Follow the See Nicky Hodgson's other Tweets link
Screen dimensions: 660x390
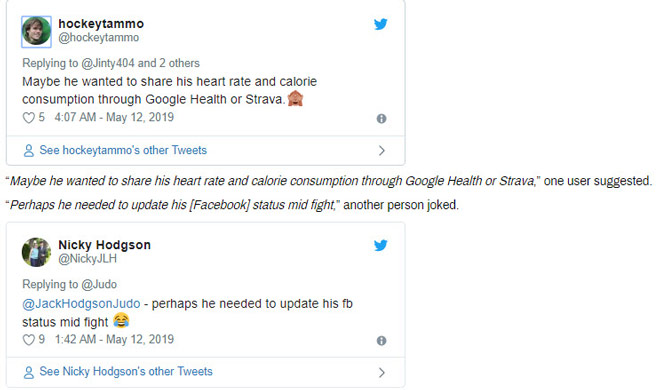126,371
